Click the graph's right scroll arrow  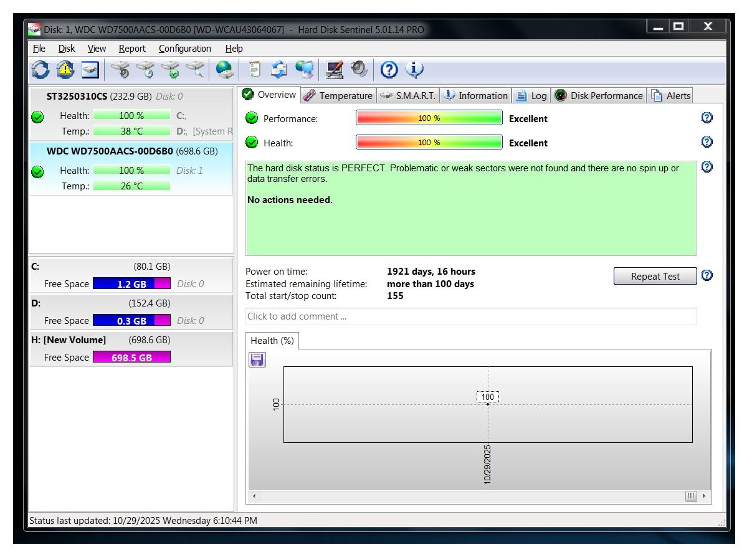click(705, 496)
